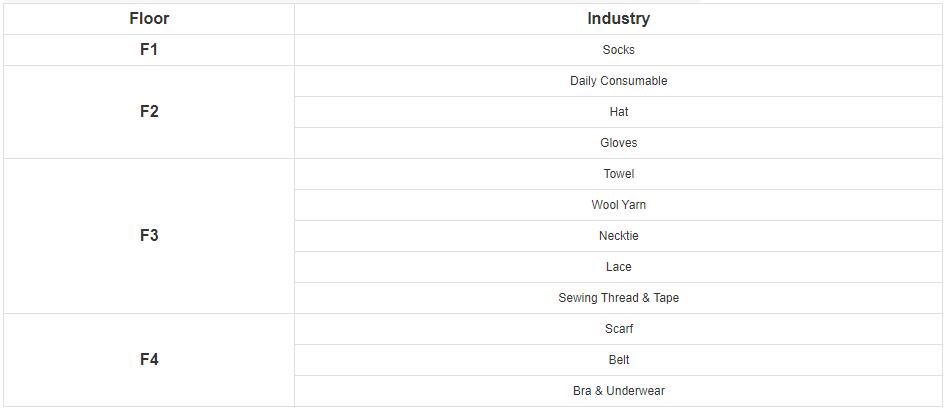Select the F1 floor cell
This screenshot has height=411, width=946.
pos(149,50)
